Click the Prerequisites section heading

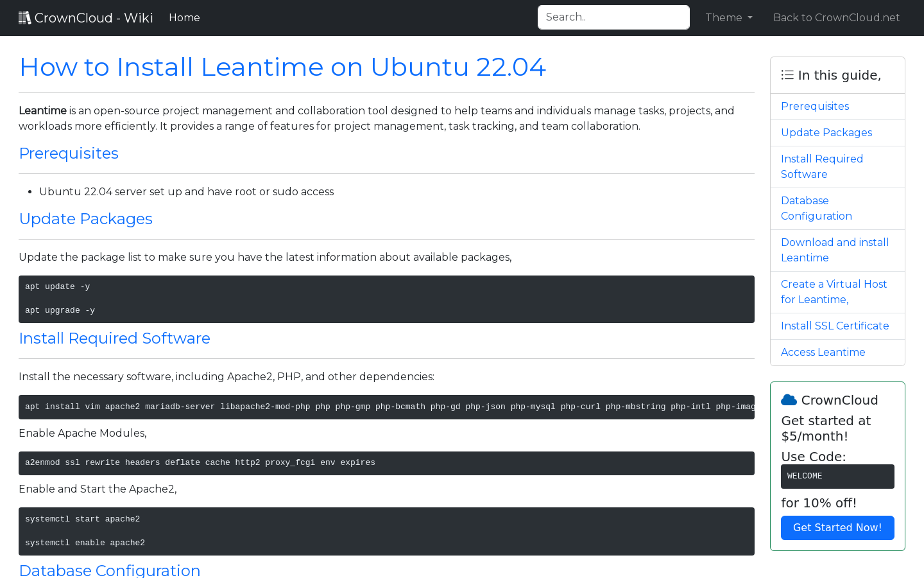[69, 153]
